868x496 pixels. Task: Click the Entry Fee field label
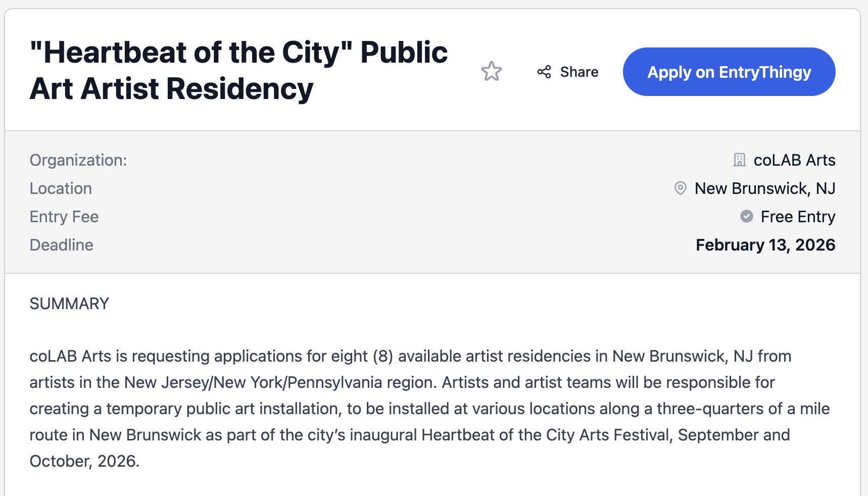[x=64, y=217]
